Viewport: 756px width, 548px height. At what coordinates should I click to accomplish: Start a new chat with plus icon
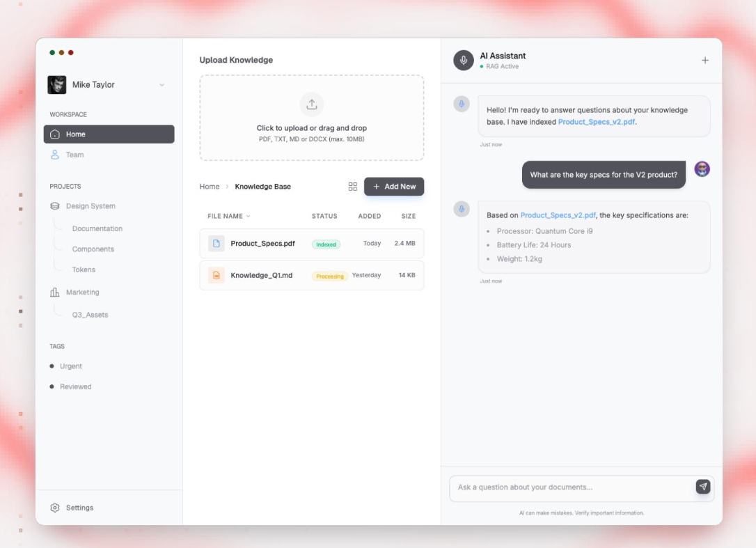[705, 61]
